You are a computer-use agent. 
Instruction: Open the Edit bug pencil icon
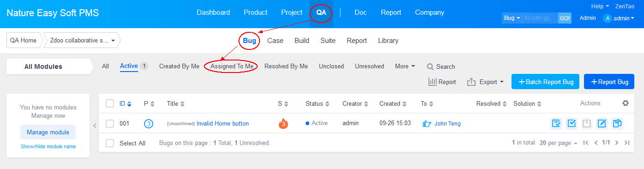point(602,123)
